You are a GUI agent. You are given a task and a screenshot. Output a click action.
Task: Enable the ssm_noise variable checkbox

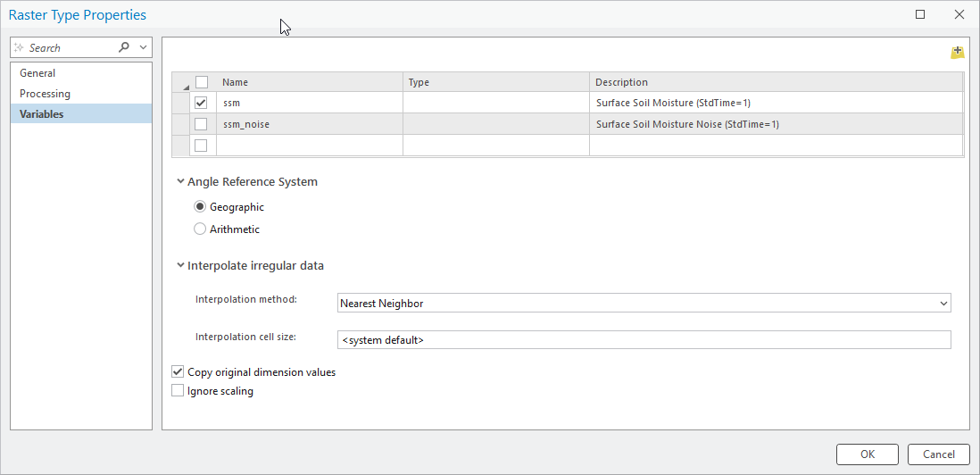click(x=201, y=124)
